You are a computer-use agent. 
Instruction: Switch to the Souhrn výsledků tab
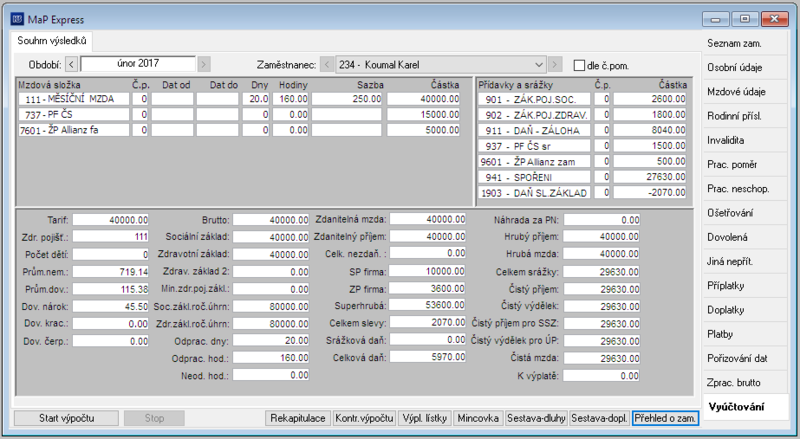52,41
